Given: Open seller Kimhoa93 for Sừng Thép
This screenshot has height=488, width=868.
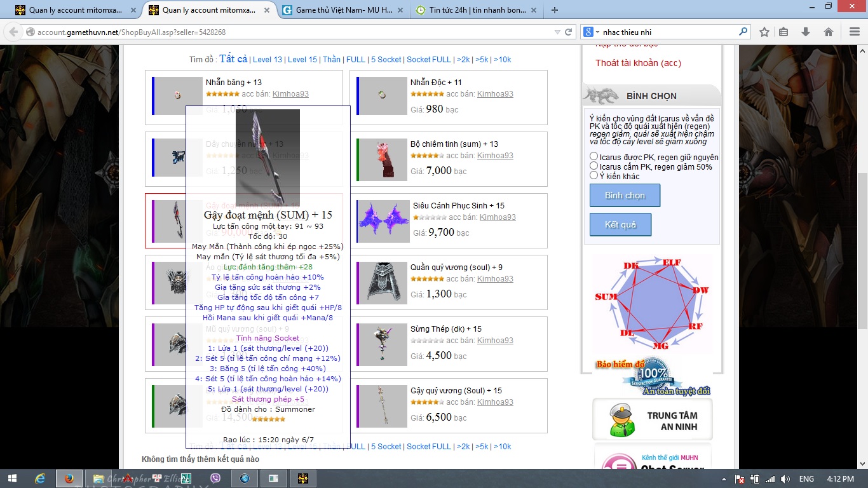Looking at the screenshot, I should click(x=495, y=341).
